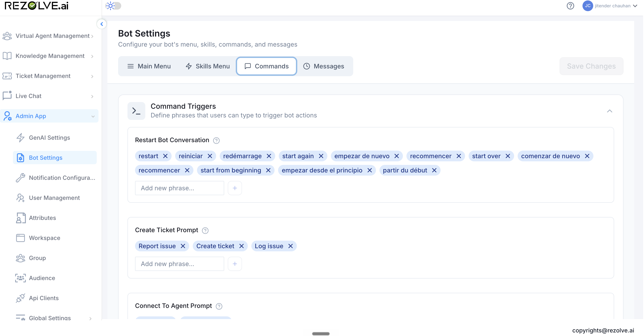Click the Restart Bot Conversation heading
Viewport: 644px width, 336px height.
point(172,140)
